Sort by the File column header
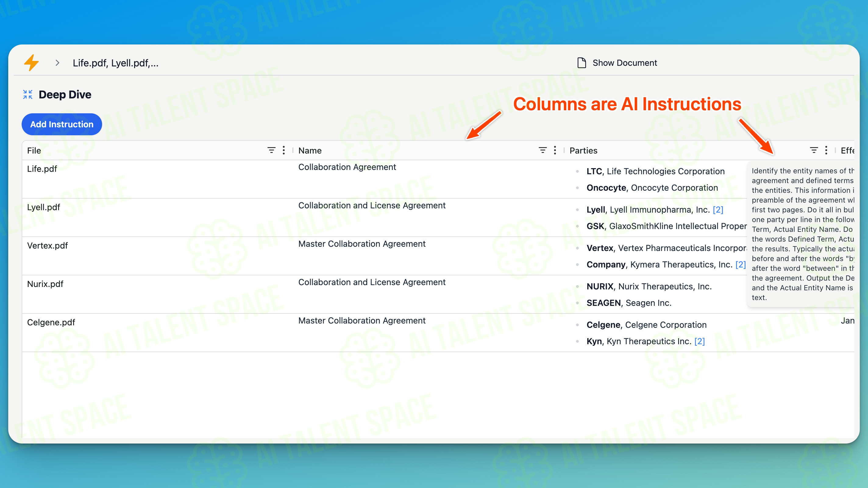This screenshot has width=868, height=488. coord(34,150)
